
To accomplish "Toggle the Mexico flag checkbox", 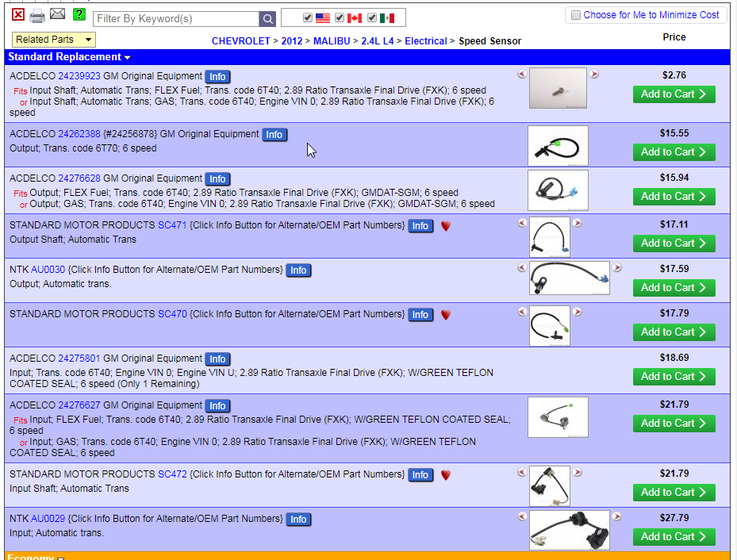I will click(372, 18).
